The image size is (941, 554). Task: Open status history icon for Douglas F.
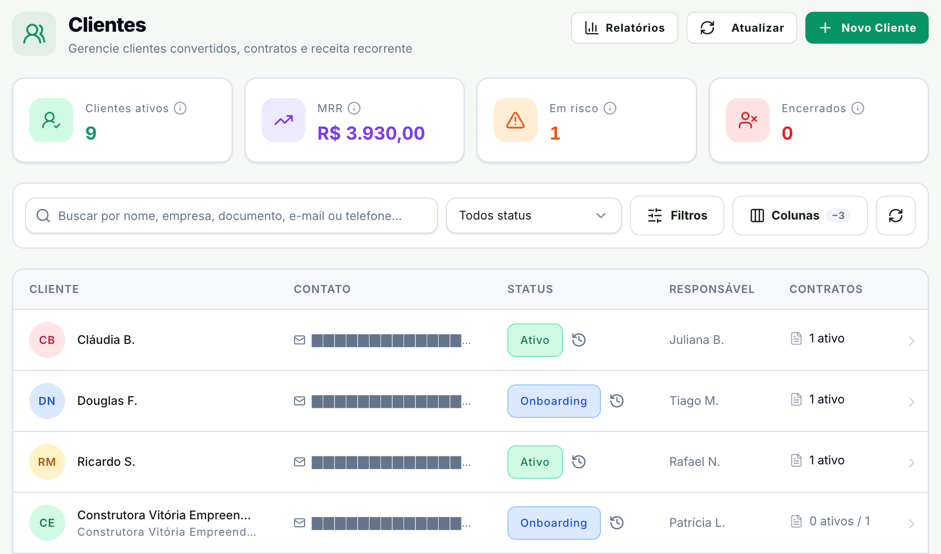coord(617,401)
